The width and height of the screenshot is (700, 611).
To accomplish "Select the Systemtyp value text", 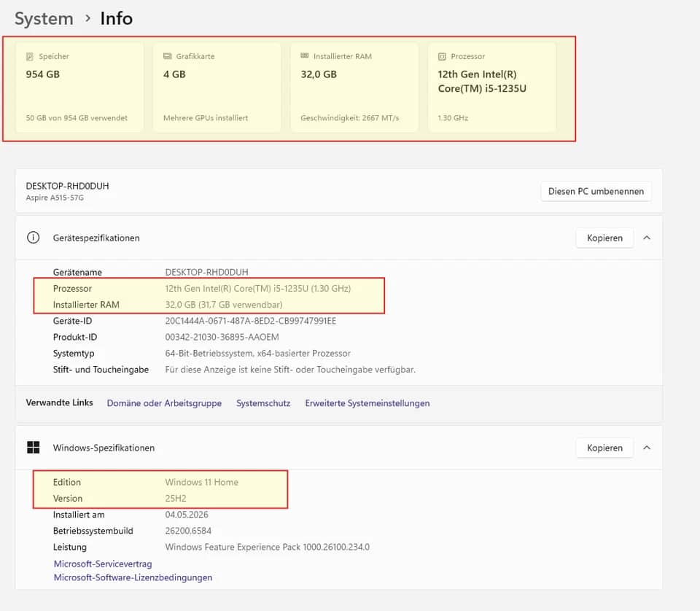I will pyautogui.click(x=257, y=354).
